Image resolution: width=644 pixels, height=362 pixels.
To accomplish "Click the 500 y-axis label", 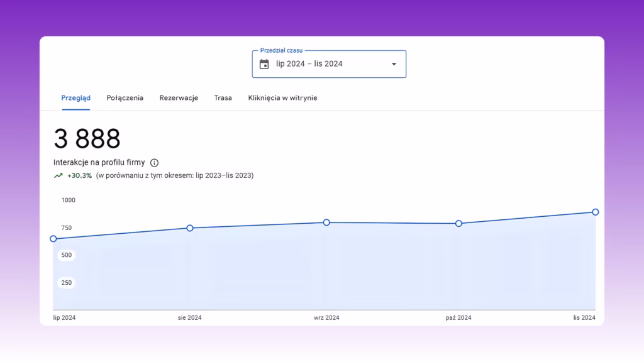I will [67, 255].
